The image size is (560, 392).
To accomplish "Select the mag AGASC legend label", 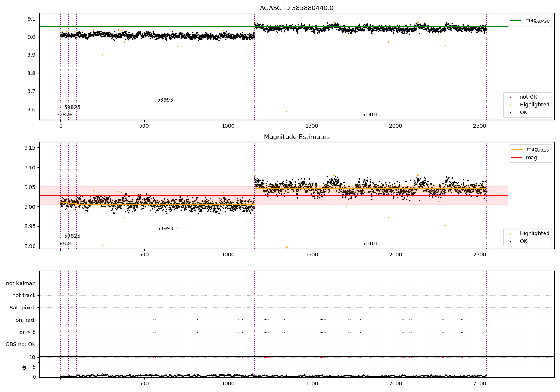I will pos(537,21).
